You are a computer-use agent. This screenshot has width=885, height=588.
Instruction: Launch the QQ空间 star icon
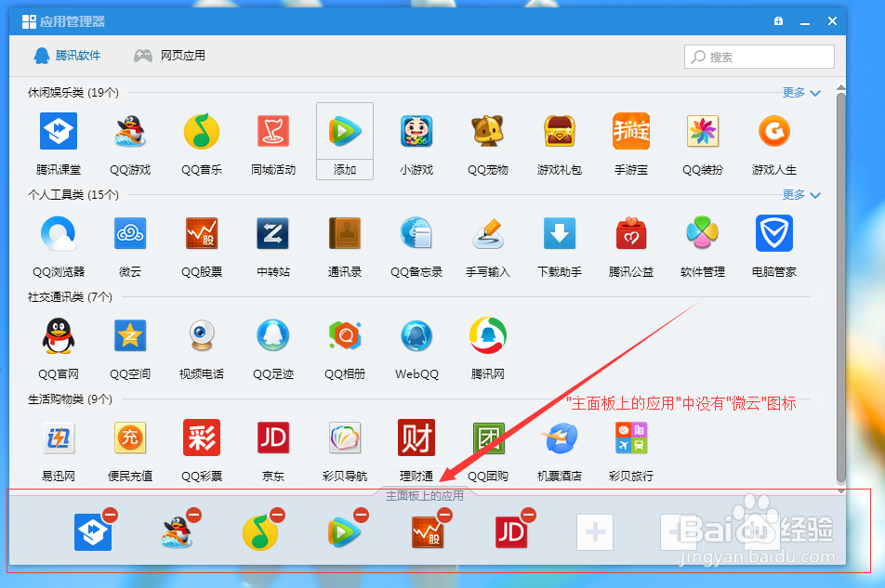pyautogui.click(x=130, y=335)
